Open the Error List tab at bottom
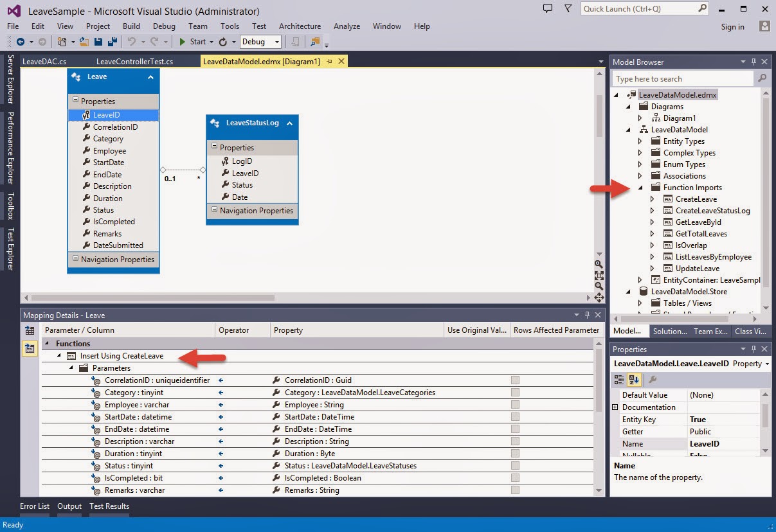 tap(35, 506)
